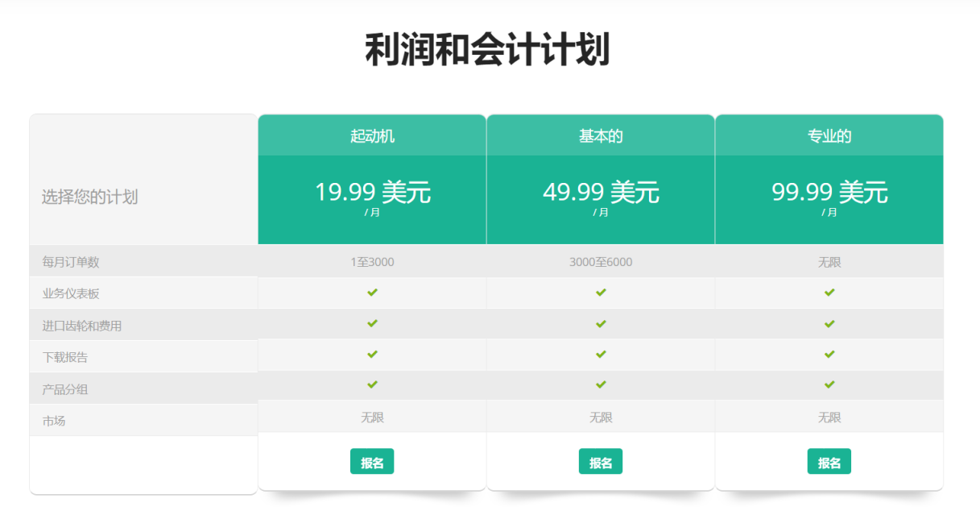Click the 市场 row label
Image resolution: width=980 pixels, height=507 pixels.
click(54, 421)
